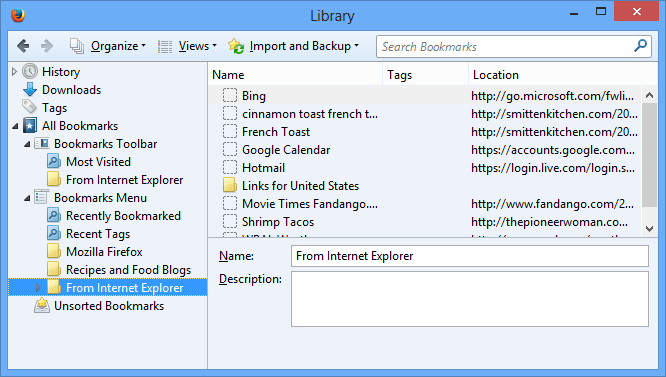The image size is (666, 377).
Task: Click the Unsorted Bookmarks tray icon
Action: coord(42,305)
